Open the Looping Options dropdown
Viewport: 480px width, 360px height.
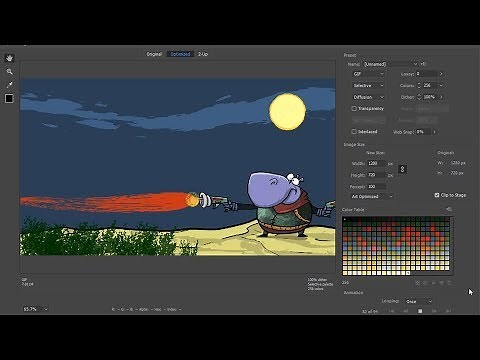pos(419,301)
